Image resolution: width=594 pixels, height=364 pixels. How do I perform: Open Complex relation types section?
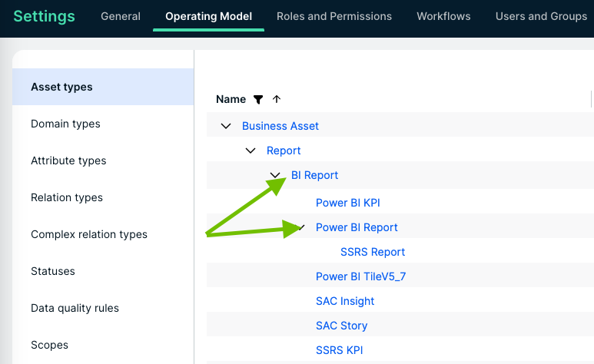pos(89,234)
